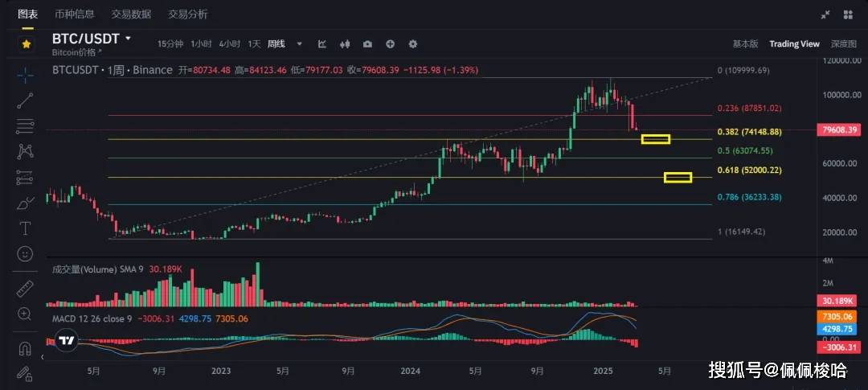Toggle the BTC/USDT favorite star

[x=27, y=43]
